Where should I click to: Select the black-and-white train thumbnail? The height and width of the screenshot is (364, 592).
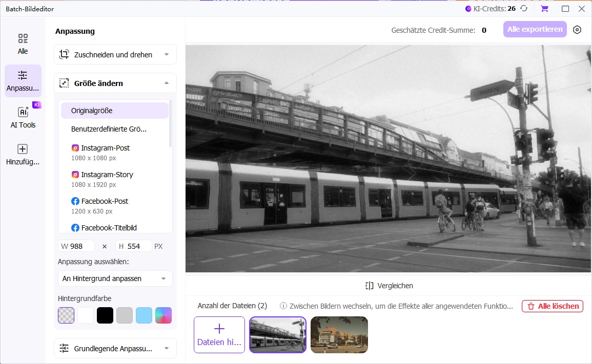click(277, 335)
